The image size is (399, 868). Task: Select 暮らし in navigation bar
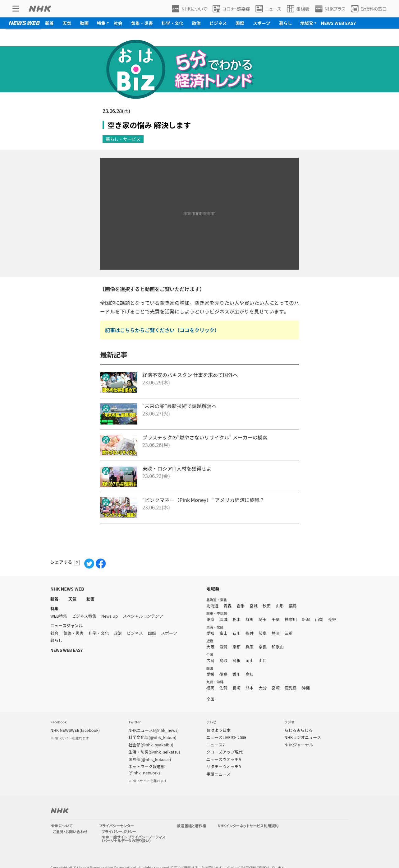pyautogui.click(x=285, y=23)
